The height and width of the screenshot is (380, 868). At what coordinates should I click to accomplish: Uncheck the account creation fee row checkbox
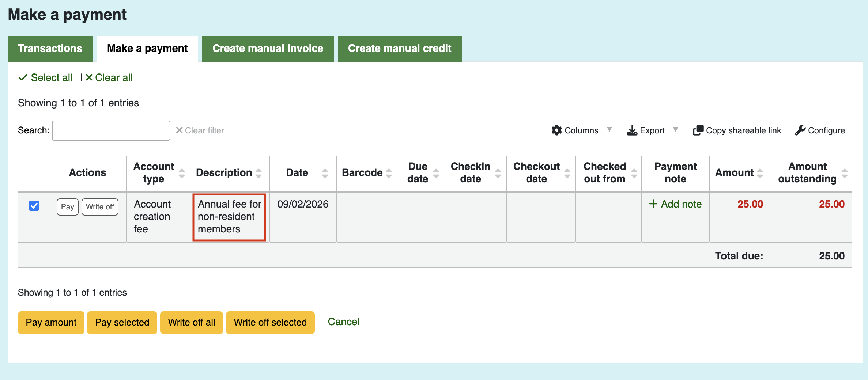tap(34, 206)
